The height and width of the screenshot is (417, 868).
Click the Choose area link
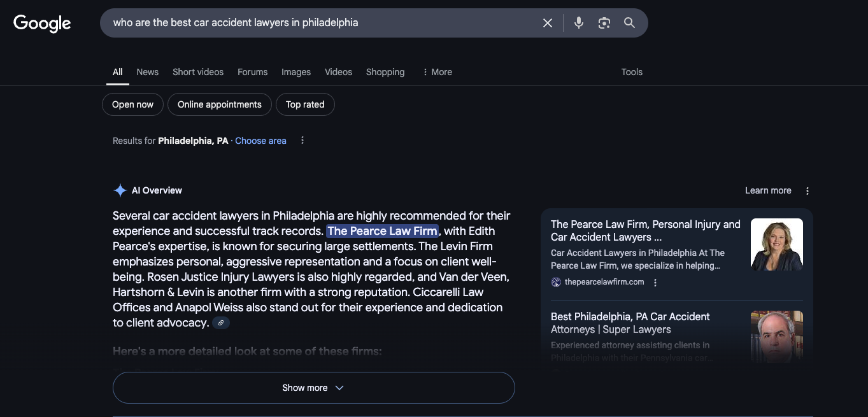[260, 141]
